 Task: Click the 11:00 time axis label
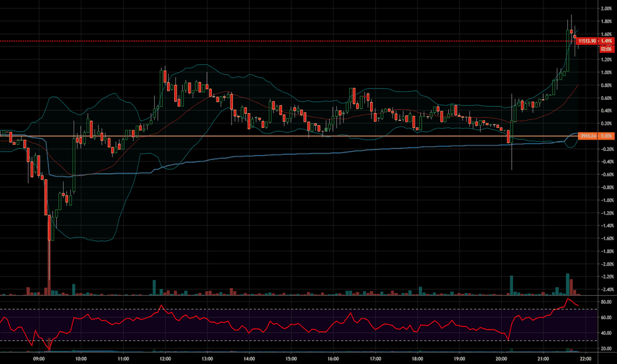[x=123, y=359]
